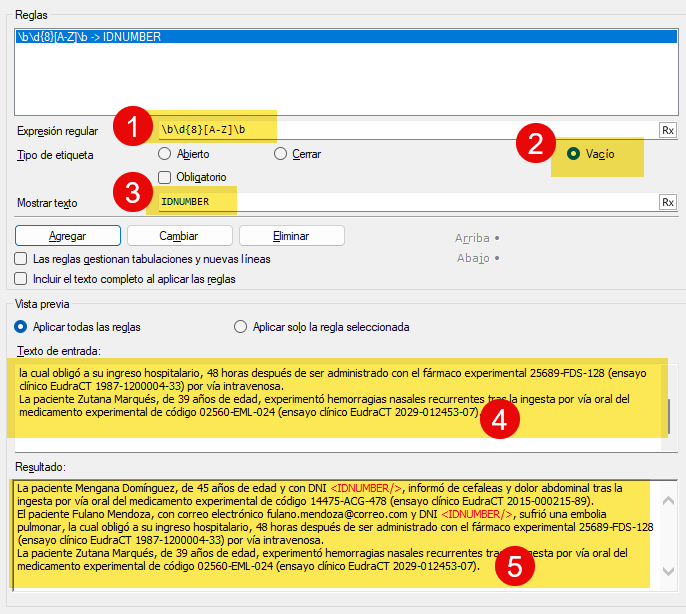Open regex helper beside Mostrar texto field

click(668, 202)
